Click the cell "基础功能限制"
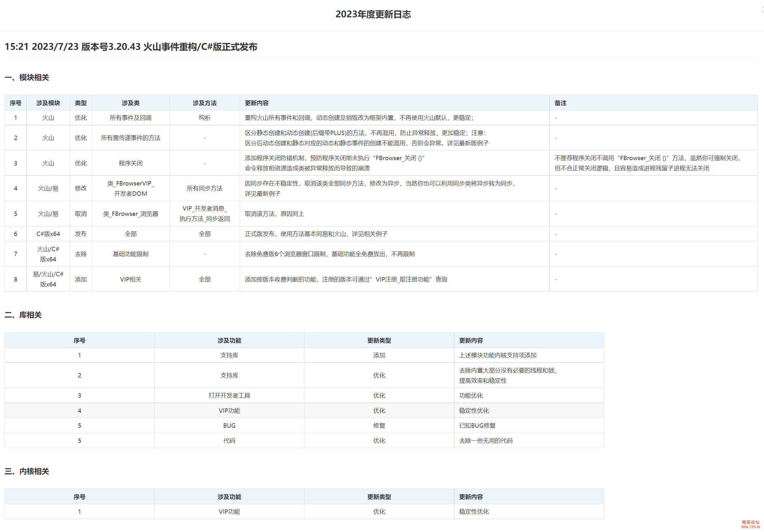Screen dimensions: 764x532 (131, 254)
